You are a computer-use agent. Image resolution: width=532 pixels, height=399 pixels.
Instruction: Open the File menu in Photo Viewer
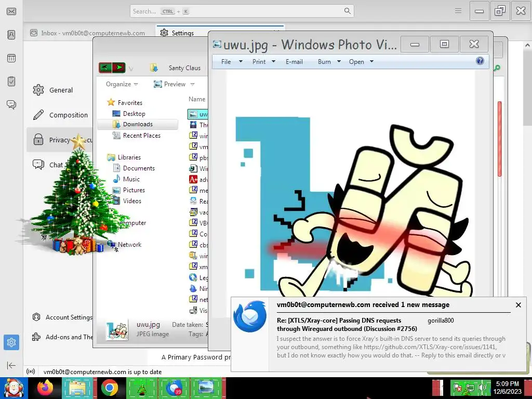click(231, 62)
